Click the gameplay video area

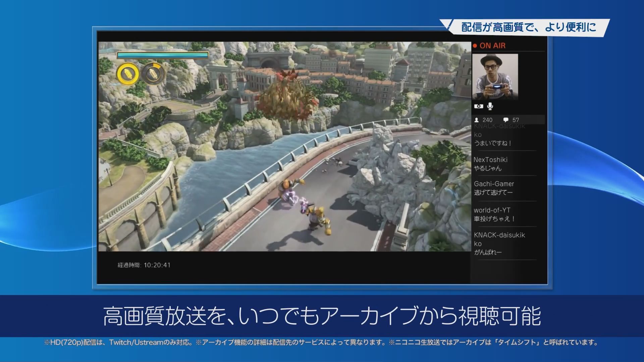[284, 146]
